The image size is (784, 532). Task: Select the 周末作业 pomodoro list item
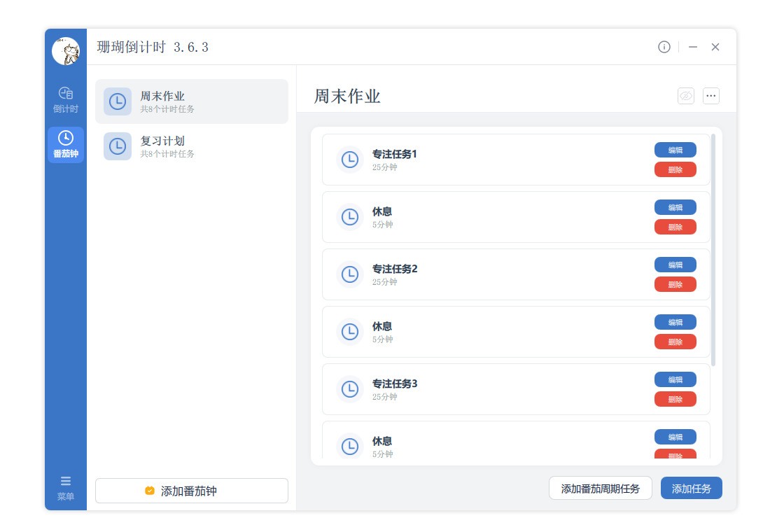[191, 101]
